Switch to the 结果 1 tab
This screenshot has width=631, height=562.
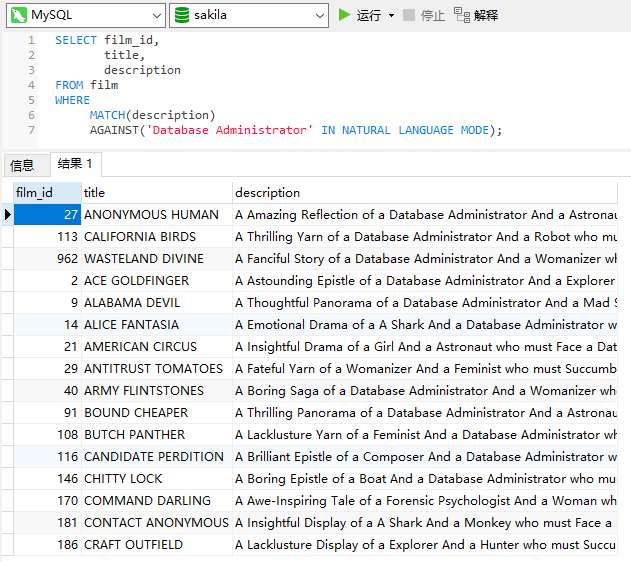76,164
